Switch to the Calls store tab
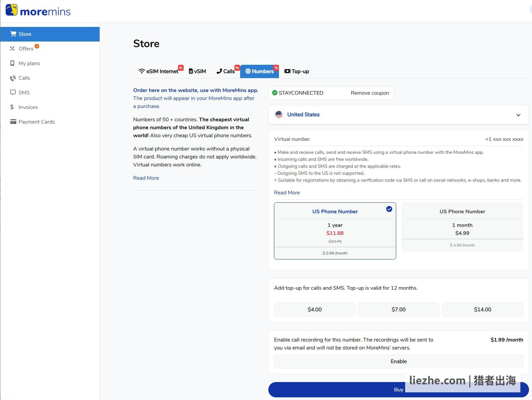This screenshot has height=400, width=532. [226, 71]
